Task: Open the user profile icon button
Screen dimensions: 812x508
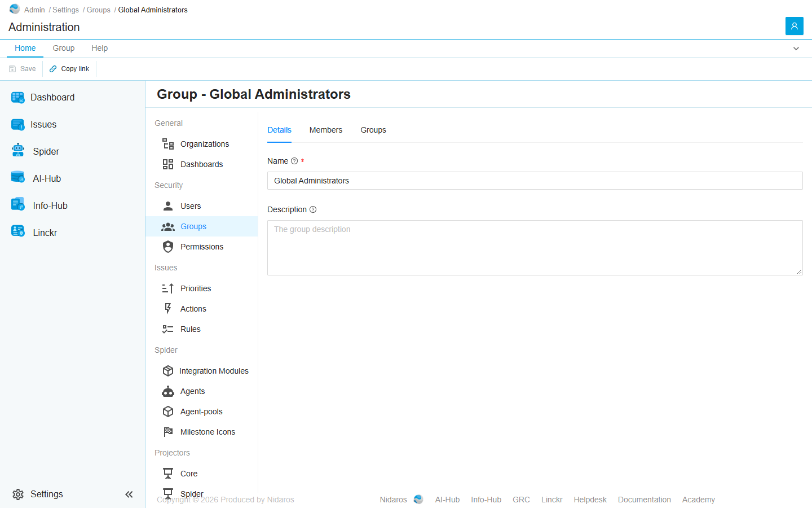Action: (795, 26)
